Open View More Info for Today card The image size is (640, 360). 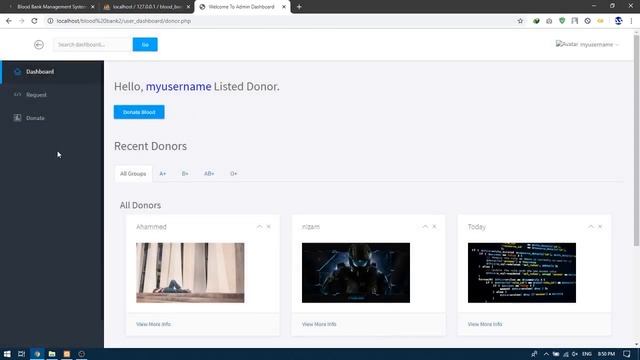pyautogui.click(x=485, y=324)
